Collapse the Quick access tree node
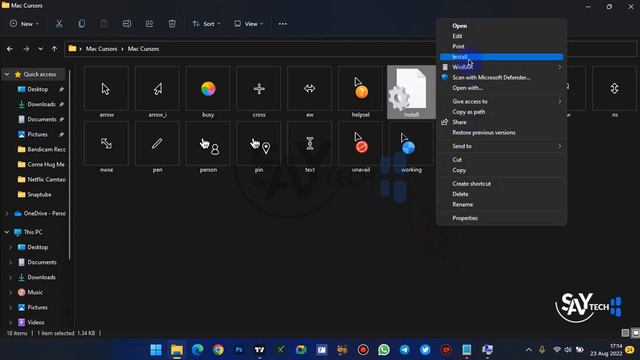The width and height of the screenshot is (640, 360). (7, 74)
